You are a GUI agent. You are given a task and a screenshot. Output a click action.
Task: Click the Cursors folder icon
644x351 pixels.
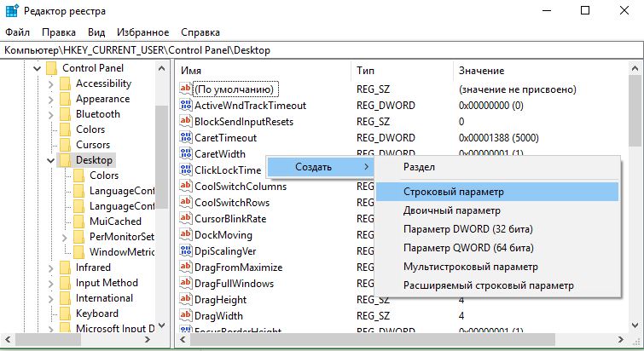tap(66, 145)
